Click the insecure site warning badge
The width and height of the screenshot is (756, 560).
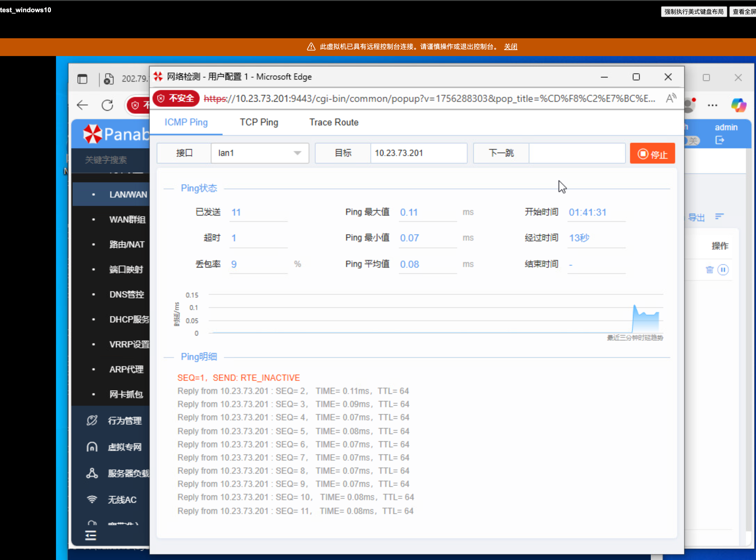tap(176, 99)
